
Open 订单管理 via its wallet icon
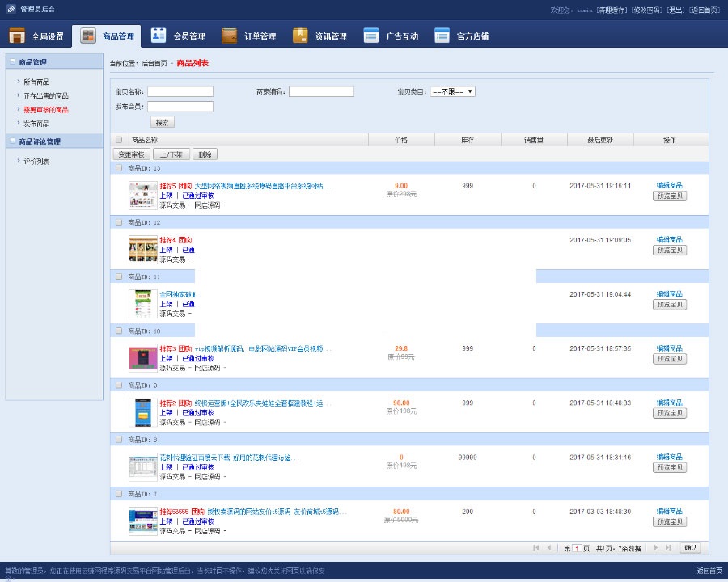pos(230,36)
